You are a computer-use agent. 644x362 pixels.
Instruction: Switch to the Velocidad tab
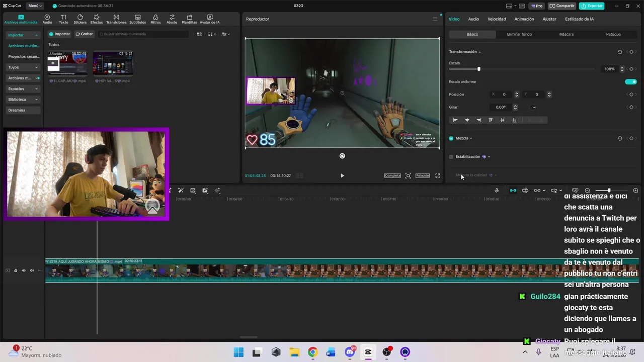pyautogui.click(x=497, y=19)
